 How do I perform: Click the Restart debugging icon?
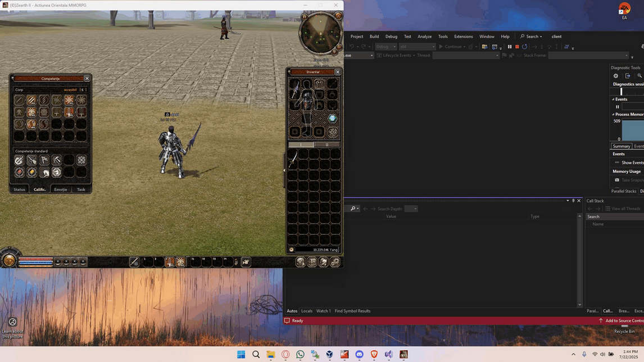point(524,47)
